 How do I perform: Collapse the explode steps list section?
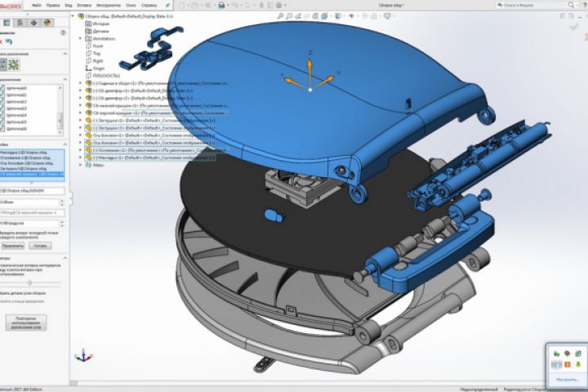[65, 79]
